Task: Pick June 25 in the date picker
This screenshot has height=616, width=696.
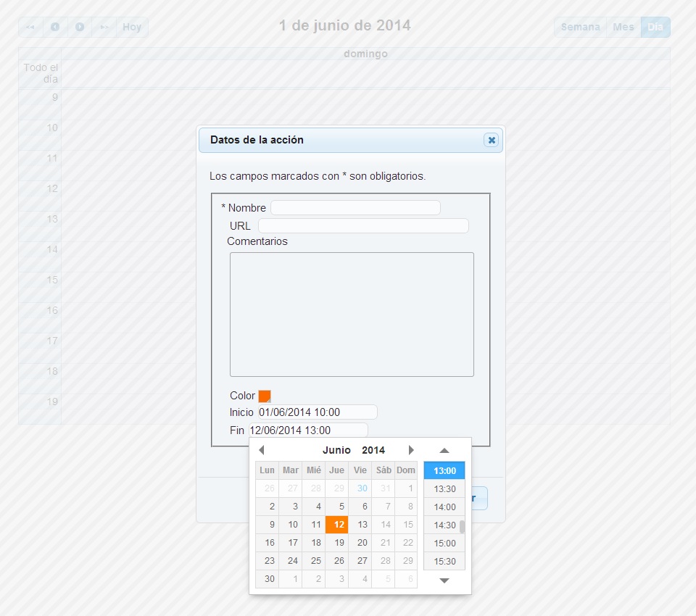Action: click(314, 561)
